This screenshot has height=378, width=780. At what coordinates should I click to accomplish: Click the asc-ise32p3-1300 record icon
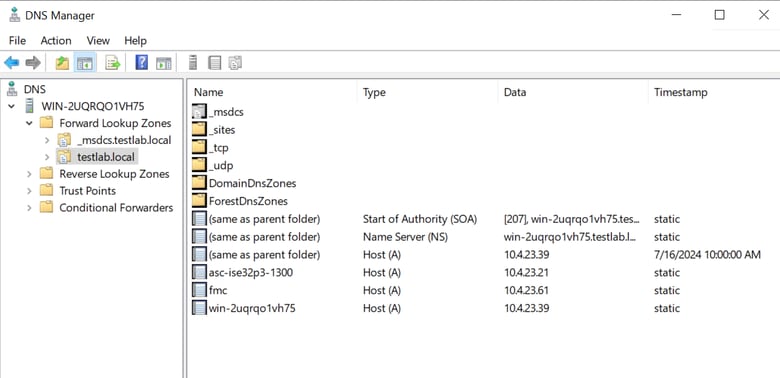pos(199,272)
